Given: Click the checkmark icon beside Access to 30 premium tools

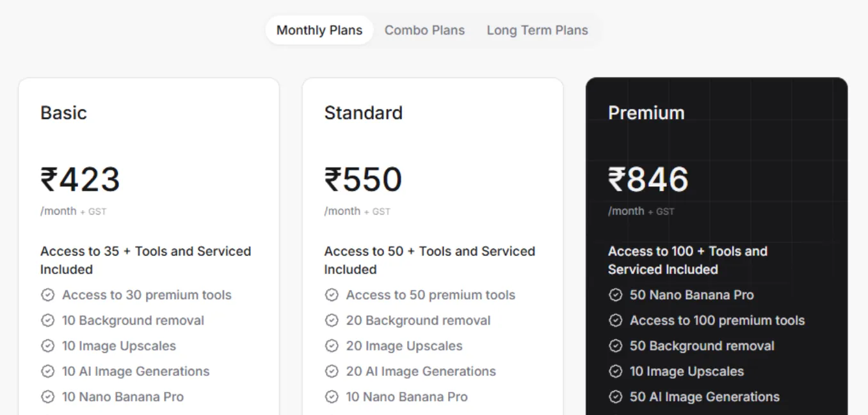Looking at the screenshot, I should click(x=49, y=295).
